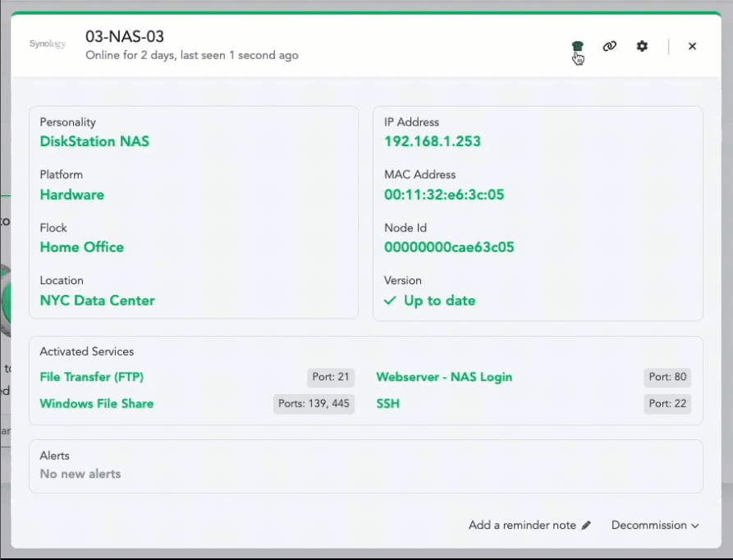The width and height of the screenshot is (733, 560).
Task: Open device settings with the gear icon
Action: 642,47
